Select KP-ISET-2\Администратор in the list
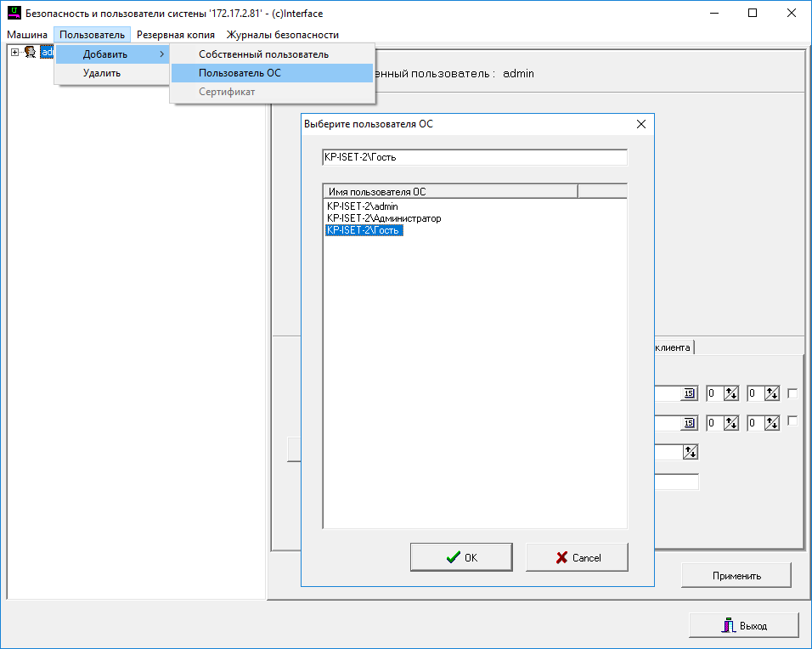 pos(384,218)
